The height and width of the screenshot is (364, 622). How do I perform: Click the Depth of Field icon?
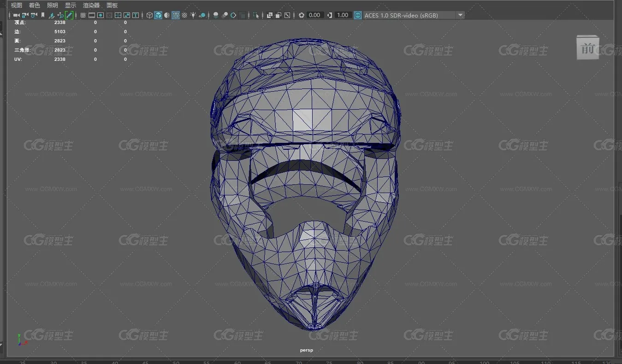(x=242, y=15)
